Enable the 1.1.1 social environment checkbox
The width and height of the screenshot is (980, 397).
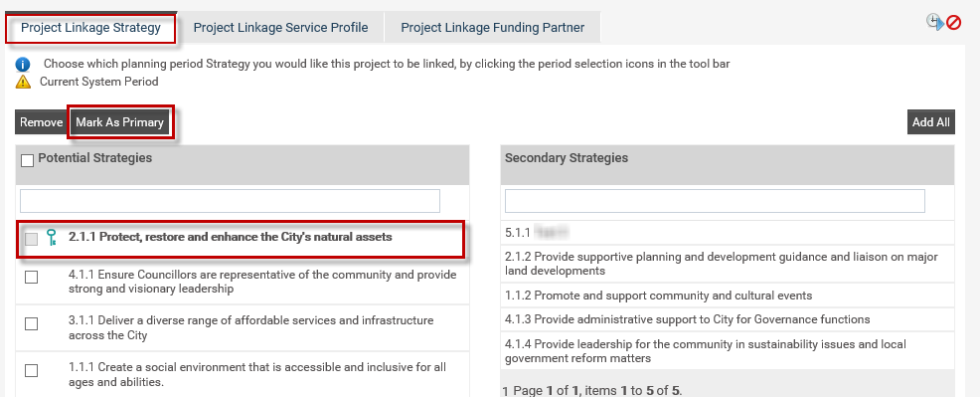31,371
